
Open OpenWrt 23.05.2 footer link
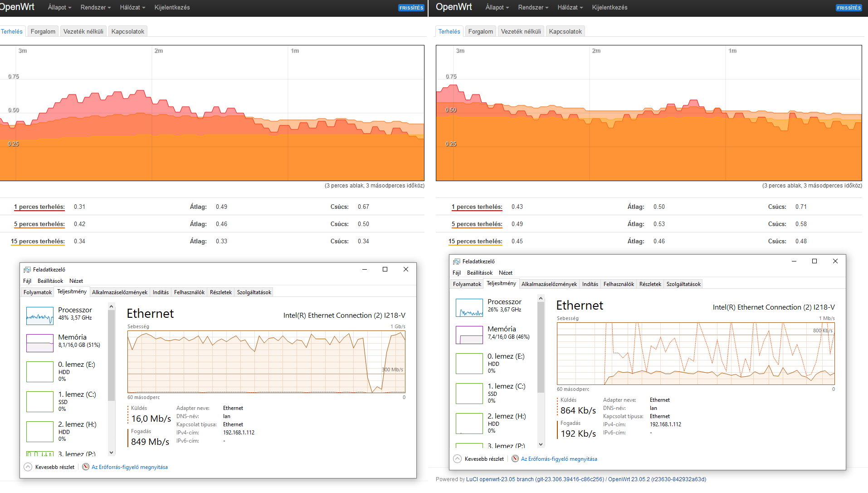(x=657, y=479)
